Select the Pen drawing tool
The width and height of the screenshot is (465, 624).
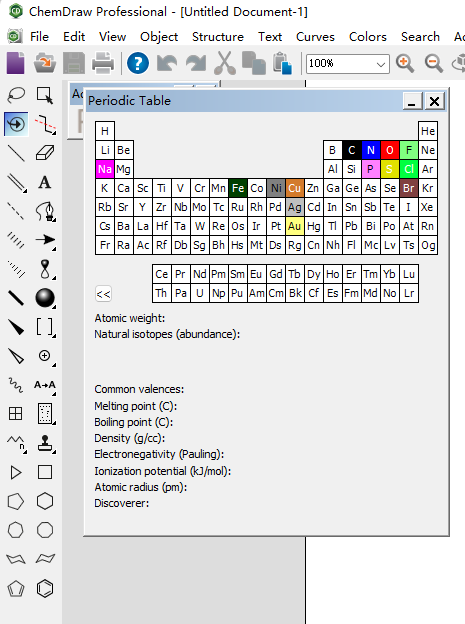tap(45, 211)
